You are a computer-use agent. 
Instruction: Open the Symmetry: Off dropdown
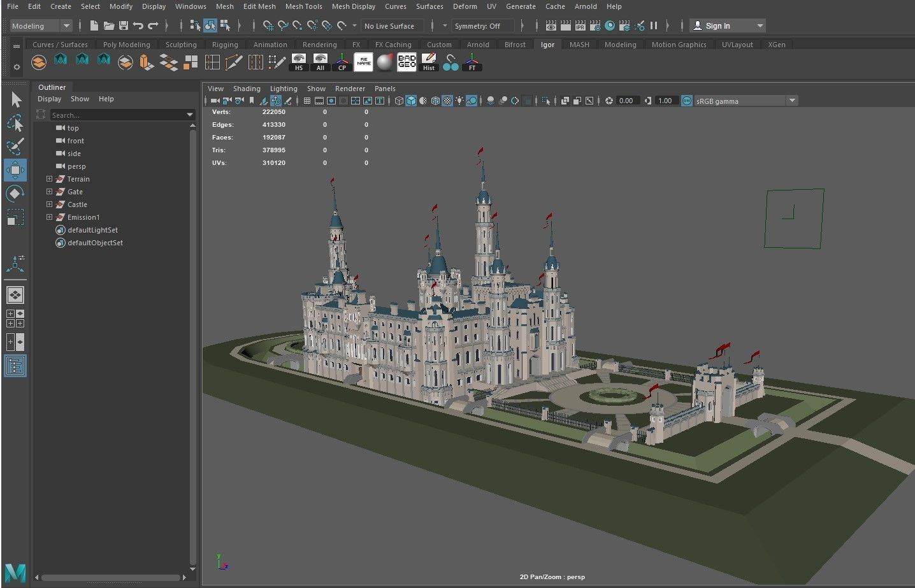pyautogui.click(x=484, y=26)
